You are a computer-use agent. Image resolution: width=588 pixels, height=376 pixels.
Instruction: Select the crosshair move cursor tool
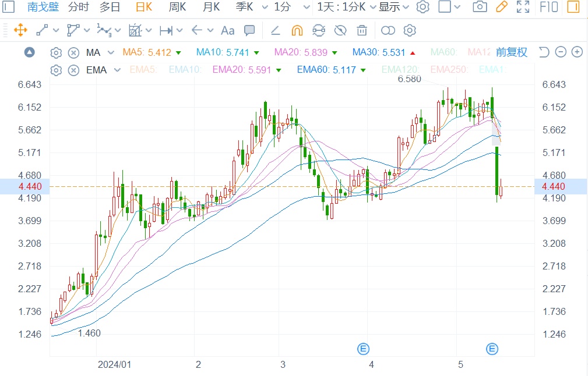click(x=20, y=30)
